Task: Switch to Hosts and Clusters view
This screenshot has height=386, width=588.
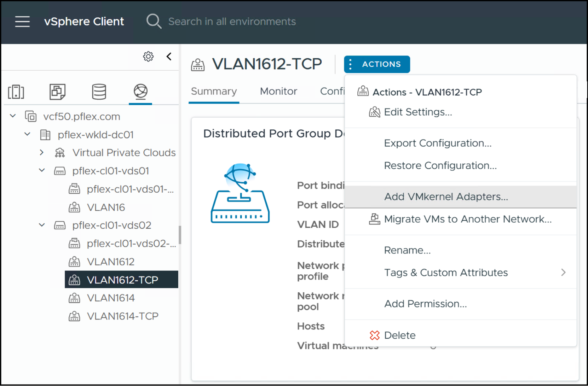Action: point(16,92)
